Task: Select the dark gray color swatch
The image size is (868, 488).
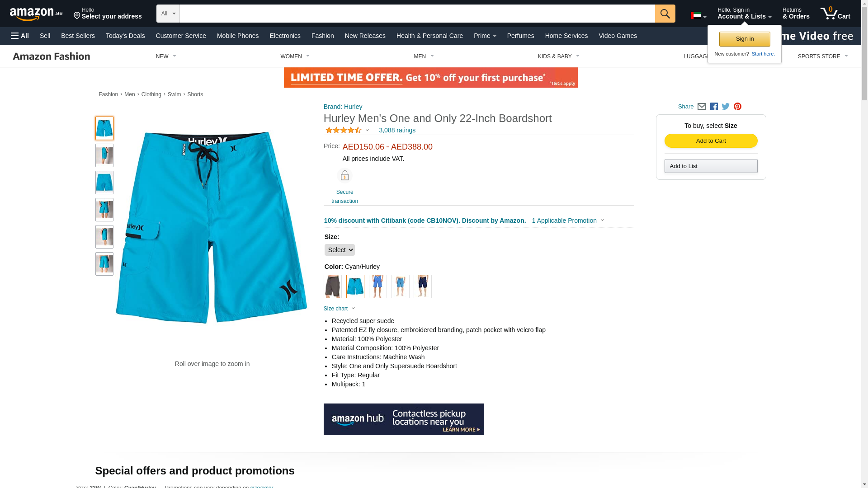Action: (333, 286)
